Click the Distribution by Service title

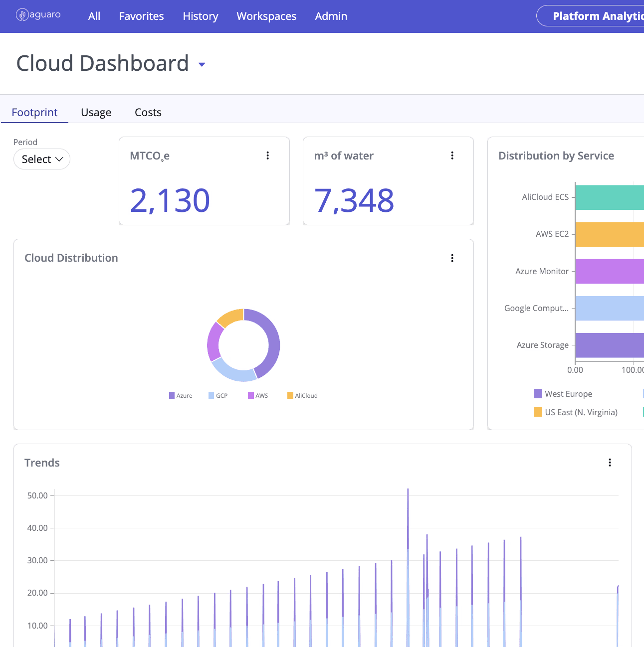pyautogui.click(x=556, y=156)
